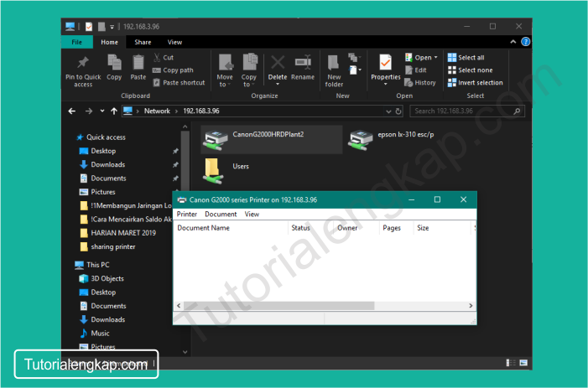Click the Copy ribbon icon
The image size is (588, 388).
[114, 63]
